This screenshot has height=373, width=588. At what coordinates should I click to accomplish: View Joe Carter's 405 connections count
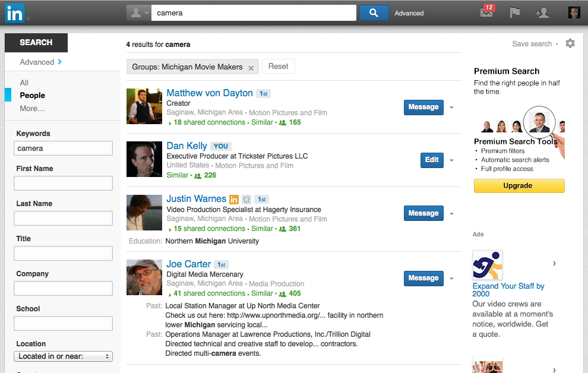(x=290, y=293)
